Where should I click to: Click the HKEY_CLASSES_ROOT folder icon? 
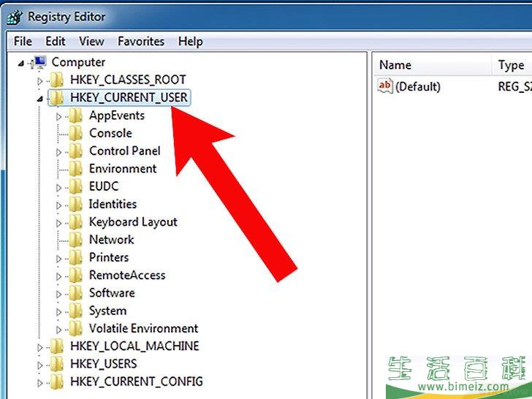pyautogui.click(x=57, y=80)
